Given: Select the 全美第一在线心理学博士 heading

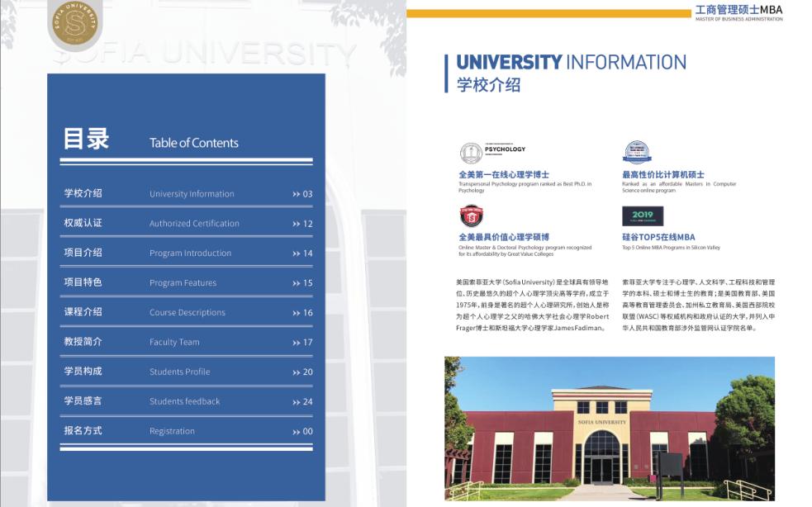Looking at the screenshot, I should tap(503, 174).
